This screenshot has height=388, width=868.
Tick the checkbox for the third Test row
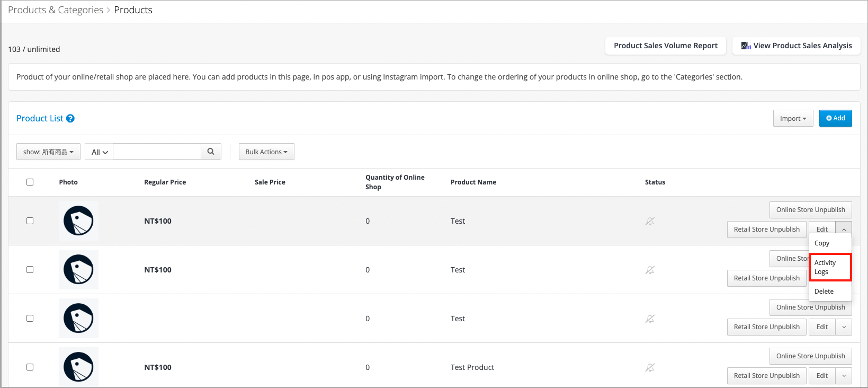coord(30,318)
